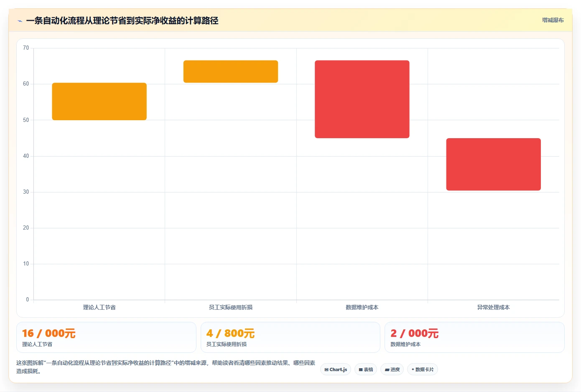Click the 4 / 800元 stat card
This screenshot has height=392, width=581.
point(290,337)
